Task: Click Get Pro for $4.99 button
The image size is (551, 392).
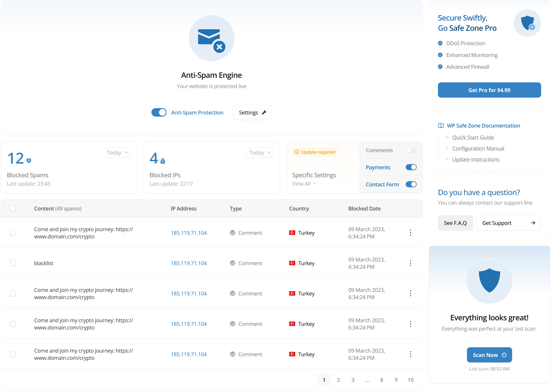Action: pyautogui.click(x=490, y=90)
